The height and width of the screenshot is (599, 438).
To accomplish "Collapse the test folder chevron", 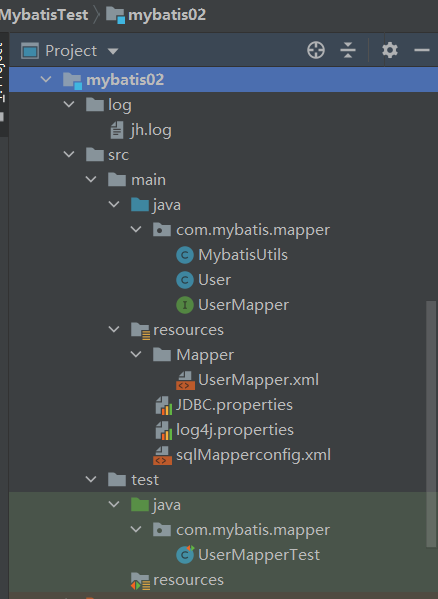I will pyautogui.click(x=91, y=479).
